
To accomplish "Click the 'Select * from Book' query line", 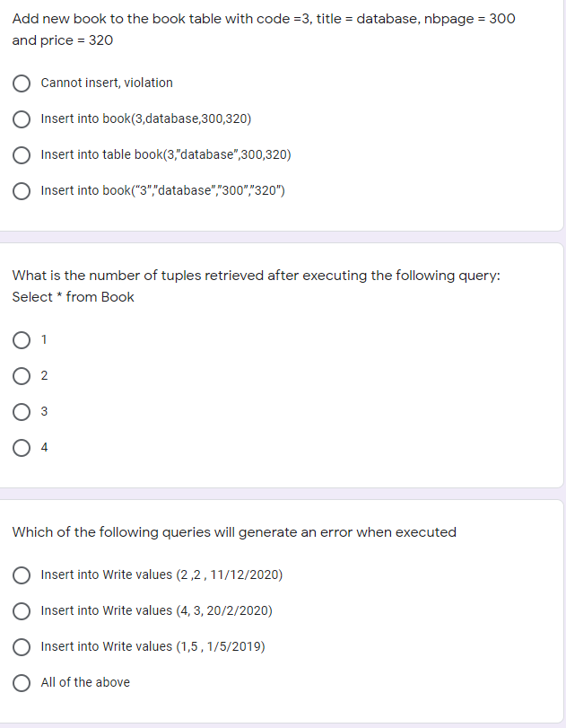I will coord(73,297).
